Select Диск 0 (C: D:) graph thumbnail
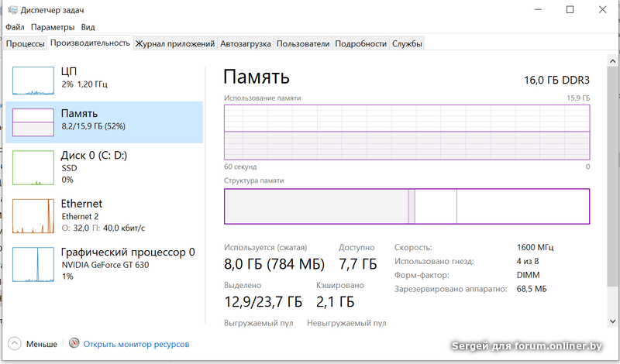The width and height of the screenshot is (620, 364). click(x=33, y=167)
